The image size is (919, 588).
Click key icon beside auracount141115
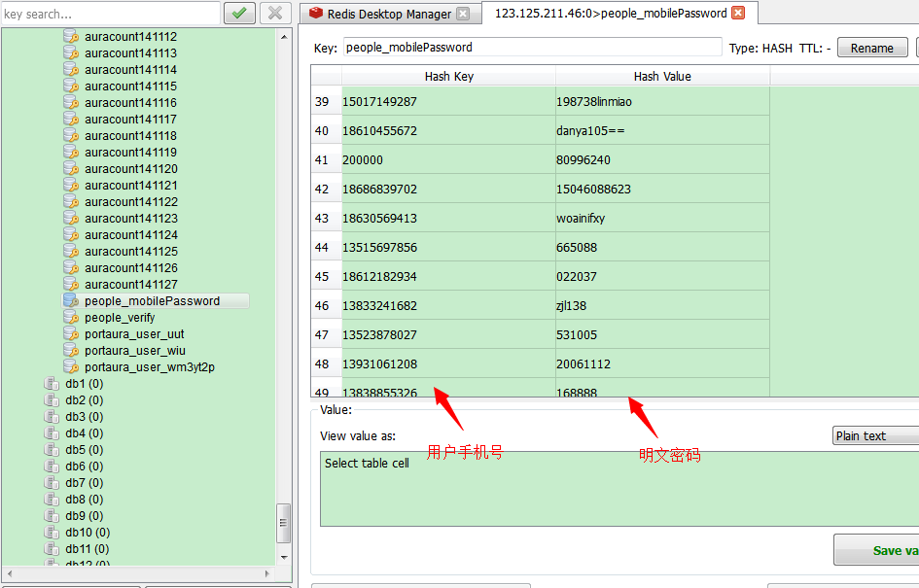71,86
